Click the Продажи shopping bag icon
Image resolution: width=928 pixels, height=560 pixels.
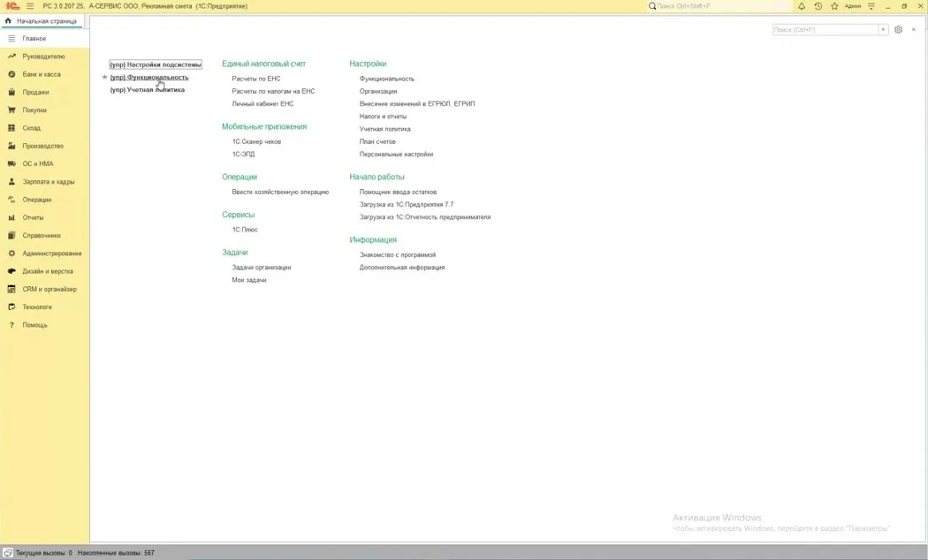pyautogui.click(x=11, y=92)
